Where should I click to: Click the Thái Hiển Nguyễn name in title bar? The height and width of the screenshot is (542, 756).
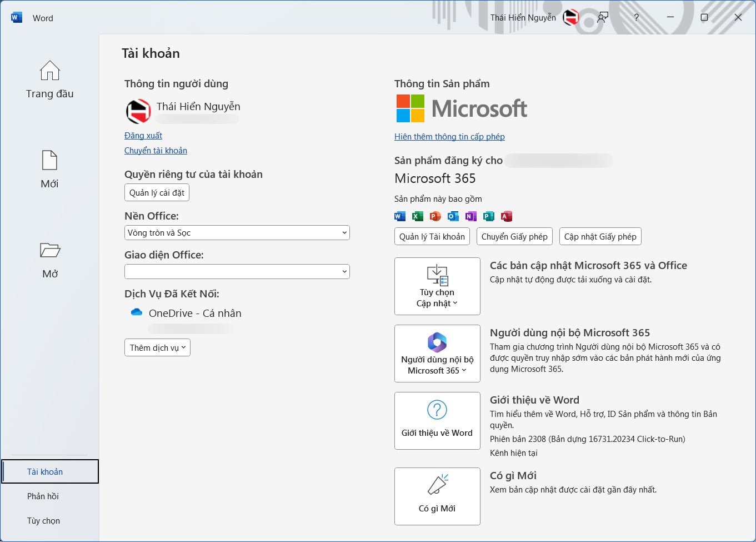click(523, 18)
